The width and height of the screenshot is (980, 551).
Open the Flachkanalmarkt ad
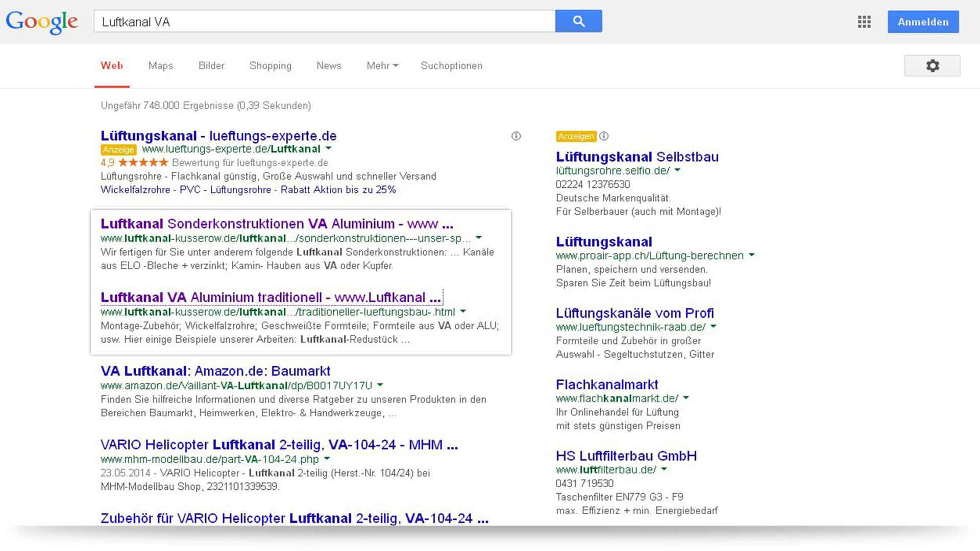tap(607, 385)
